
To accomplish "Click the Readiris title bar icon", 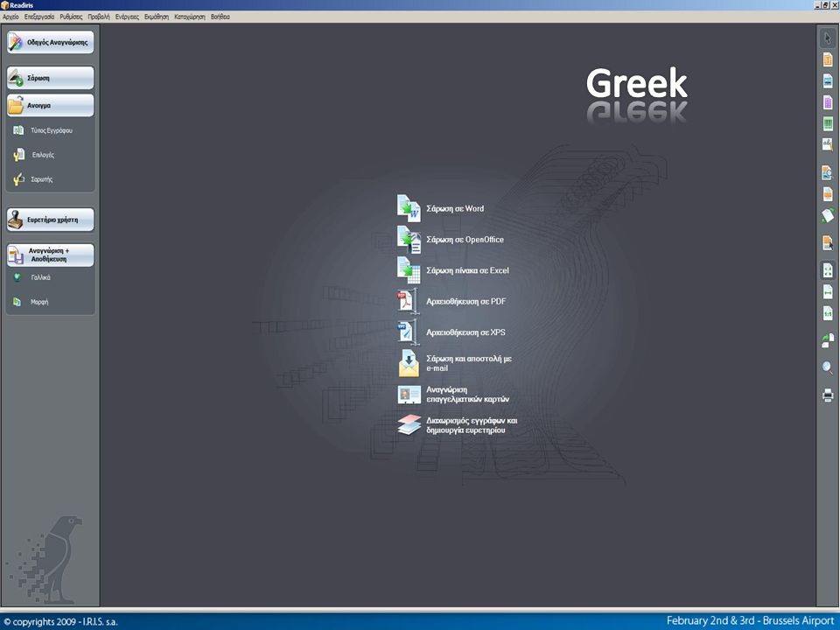I will tap(5, 5).
